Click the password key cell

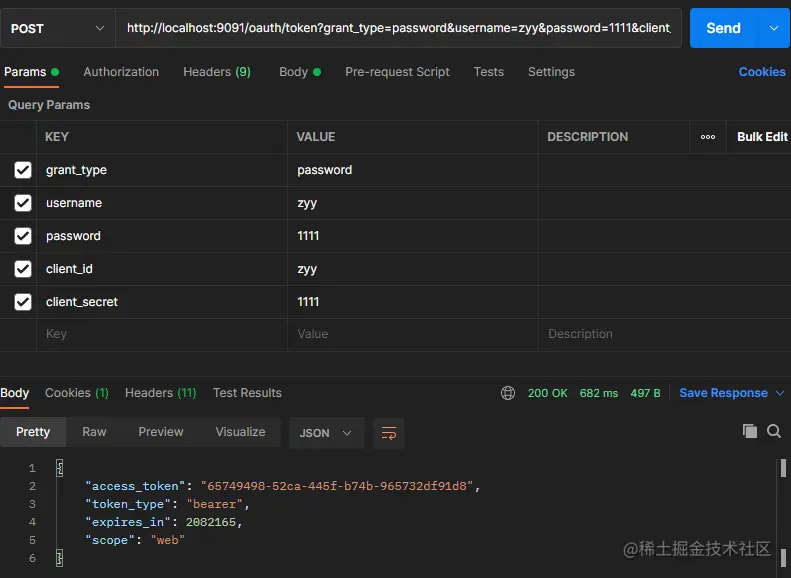pyautogui.click(x=161, y=236)
